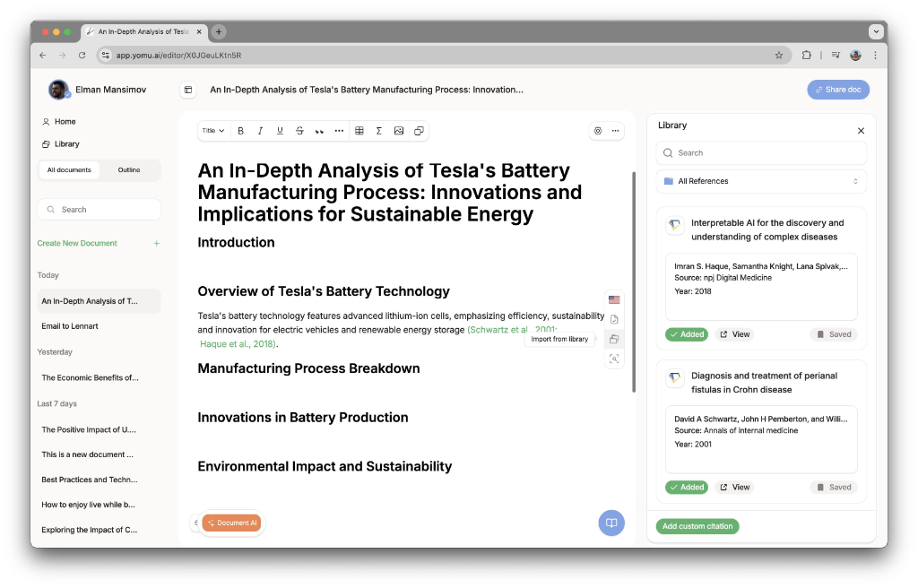This screenshot has height=588, width=918.
Task: Click the Import from library icon beside its tooltip
Action: [x=614, y=339]
